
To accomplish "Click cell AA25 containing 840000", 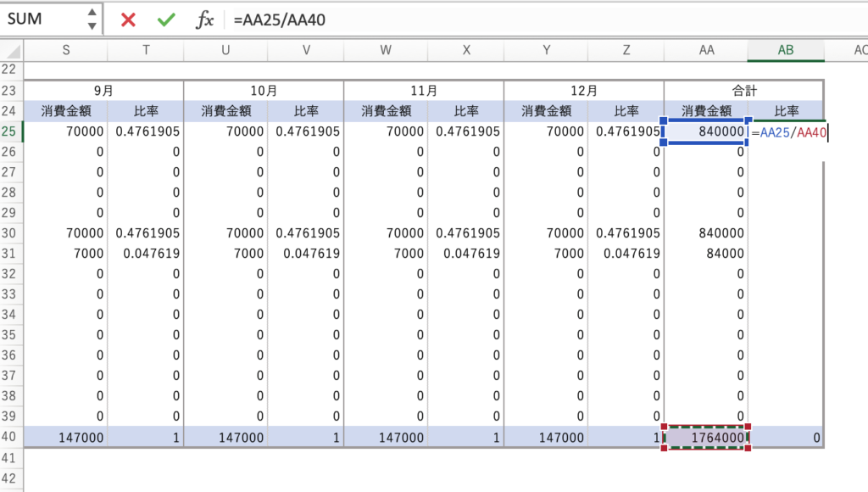I will coord(706,131).
